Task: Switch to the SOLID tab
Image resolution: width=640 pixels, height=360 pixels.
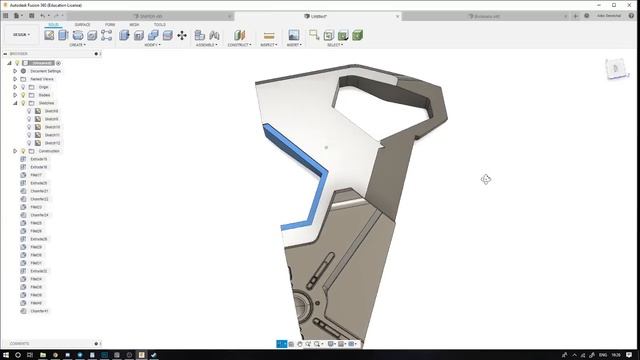Action: click(x=53, y=25)
